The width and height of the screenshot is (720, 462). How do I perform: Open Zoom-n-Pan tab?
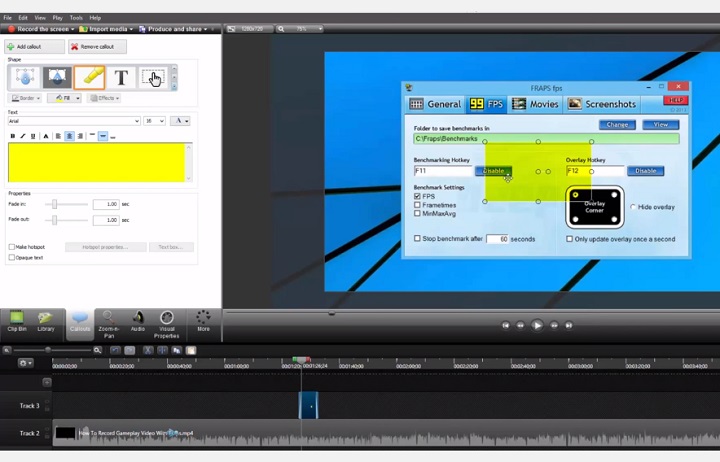[x=109, y=325]
